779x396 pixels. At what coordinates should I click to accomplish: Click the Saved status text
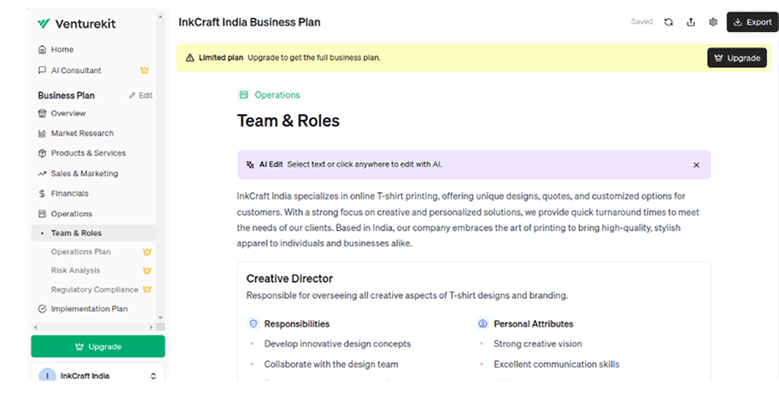[642, 22]
